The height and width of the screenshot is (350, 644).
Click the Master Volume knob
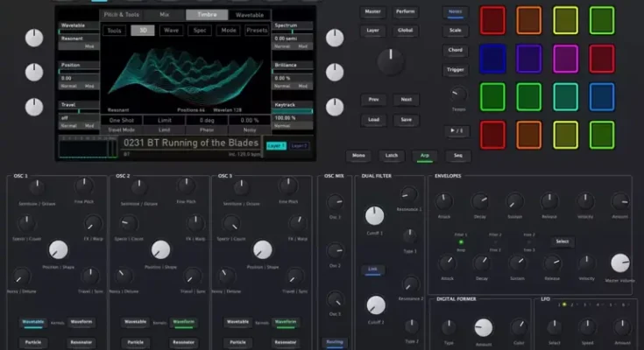pyautogui.click(x=620, y=263)
